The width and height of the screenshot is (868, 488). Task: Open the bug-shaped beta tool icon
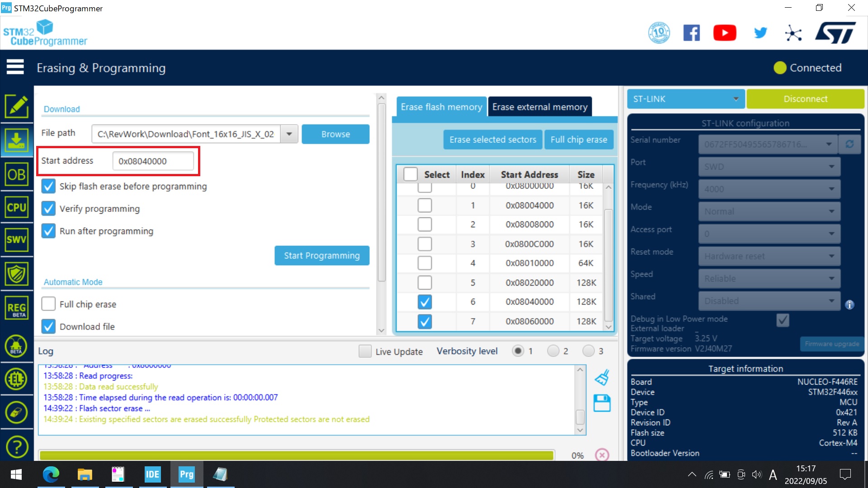click(16, 346)
